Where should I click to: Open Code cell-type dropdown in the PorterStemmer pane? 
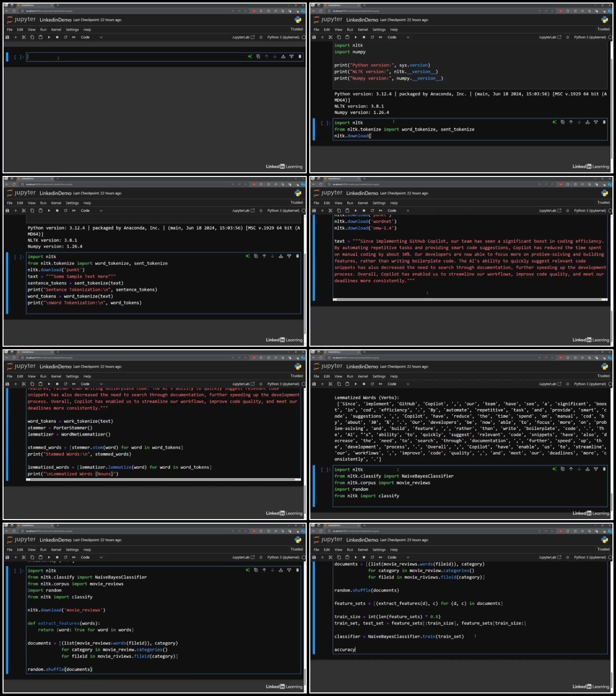(92, 384)
